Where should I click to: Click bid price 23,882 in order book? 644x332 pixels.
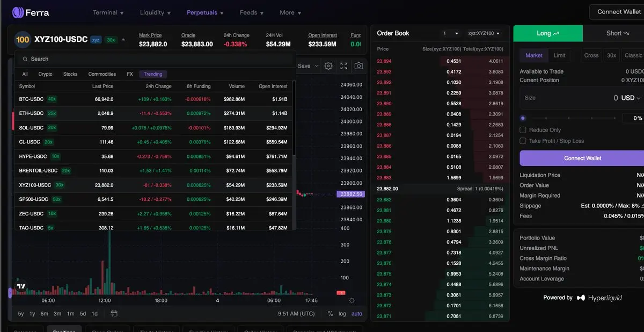(384, 200)
